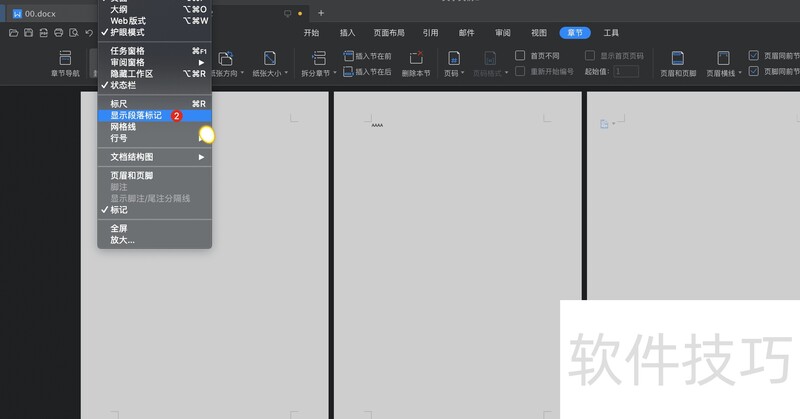Screen dimensions: 800x419
Task: Click the undo arrow icon
Action: [89, 33]
